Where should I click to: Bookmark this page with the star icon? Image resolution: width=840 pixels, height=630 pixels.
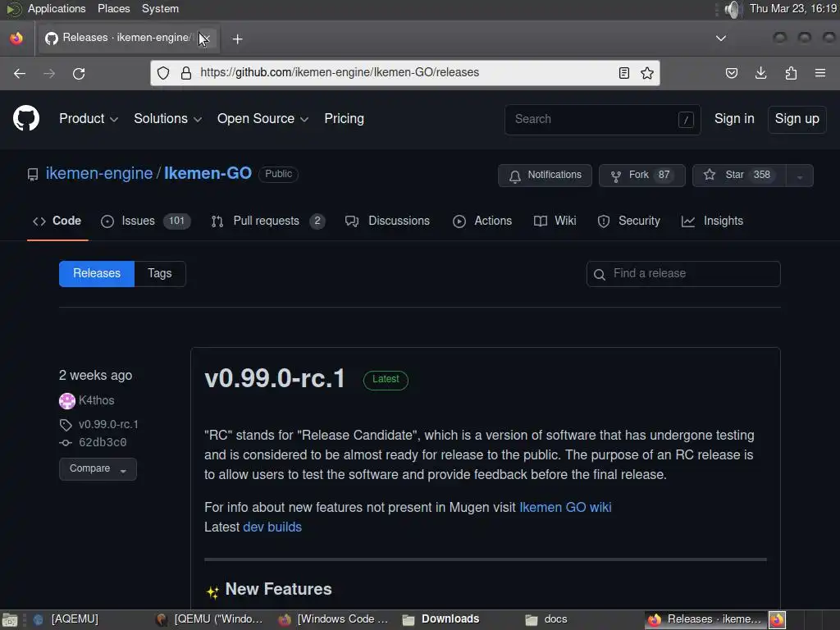[x=647, y=73]
